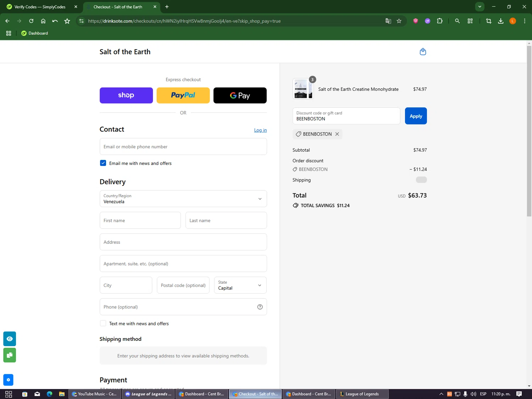The height and width of the screenshot is (399, 532).
Task: Click the volume icon in system tray
Action: [473, 394]
